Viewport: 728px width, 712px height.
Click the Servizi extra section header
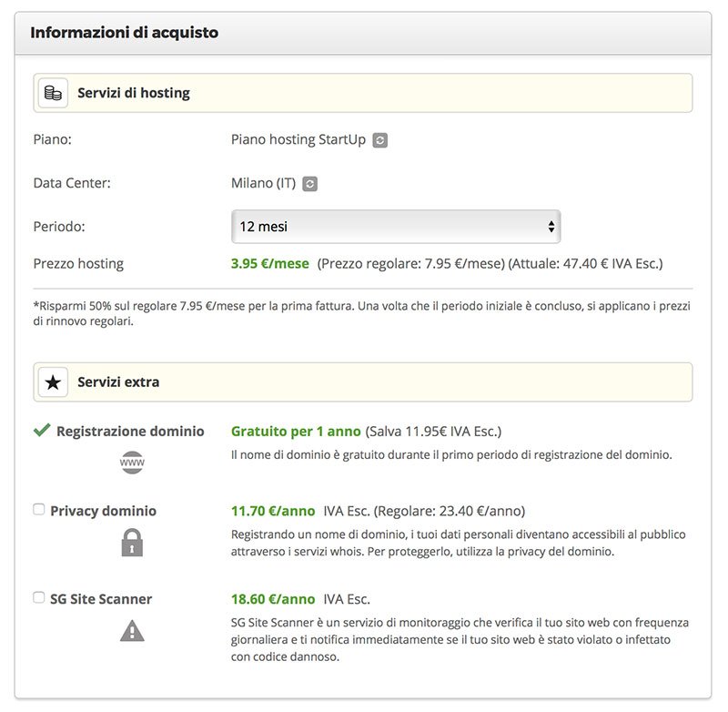coord(363,382)
